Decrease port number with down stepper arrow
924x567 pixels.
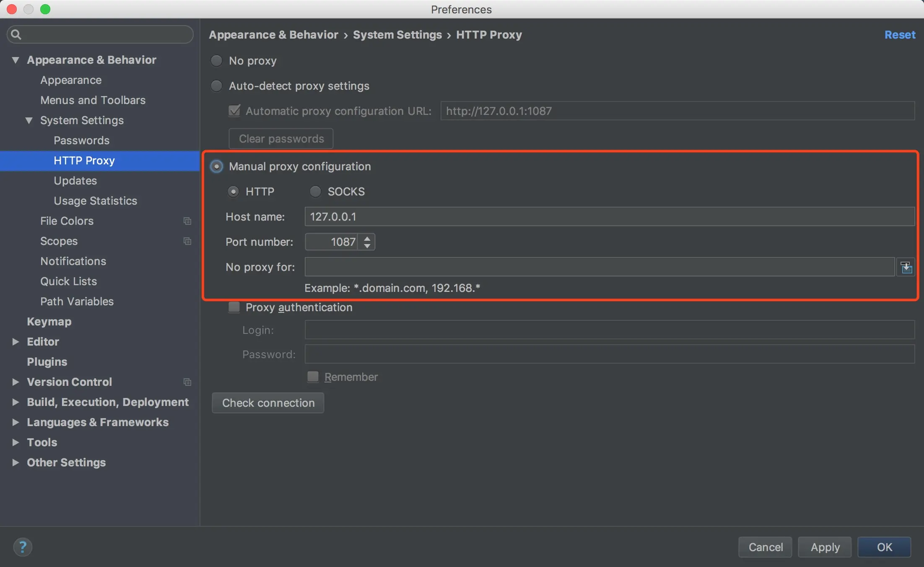click(367, 246)
